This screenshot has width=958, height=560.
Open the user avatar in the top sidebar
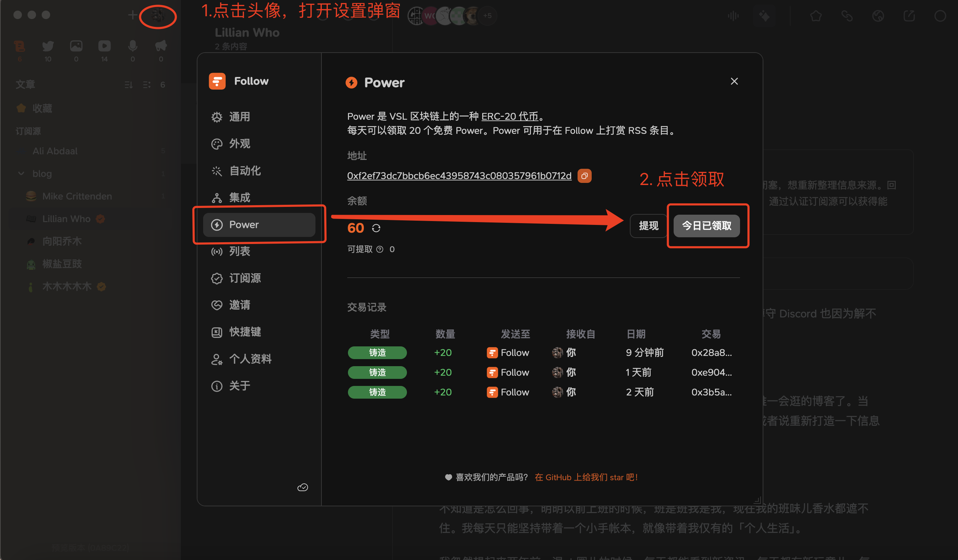point(158,15)
